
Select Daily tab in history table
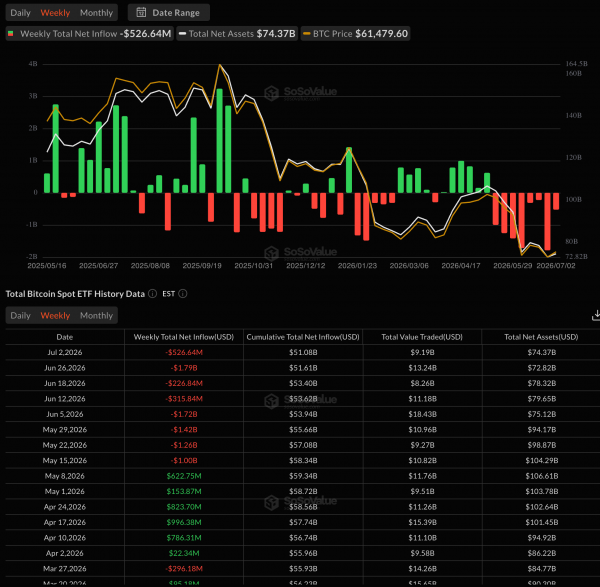[x=20, y=315]
